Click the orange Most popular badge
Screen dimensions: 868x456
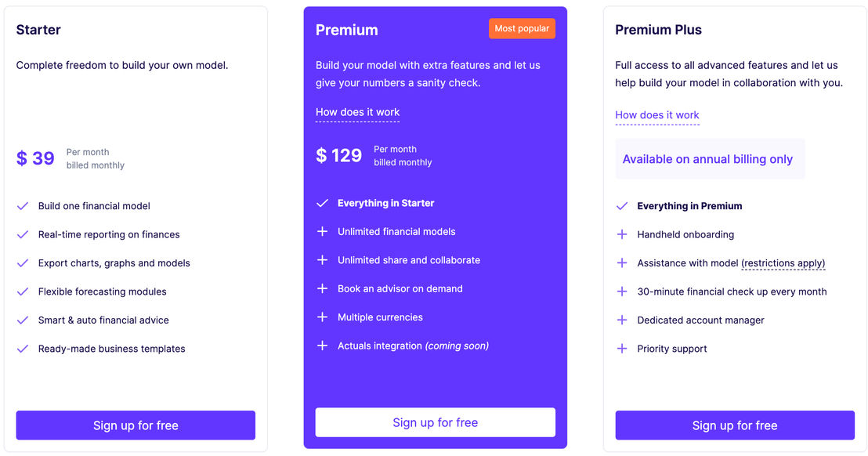[522, 29]
